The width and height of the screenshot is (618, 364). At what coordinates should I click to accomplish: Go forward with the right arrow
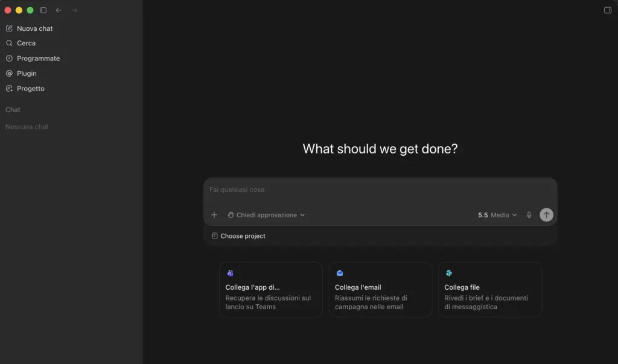(74, 10)
